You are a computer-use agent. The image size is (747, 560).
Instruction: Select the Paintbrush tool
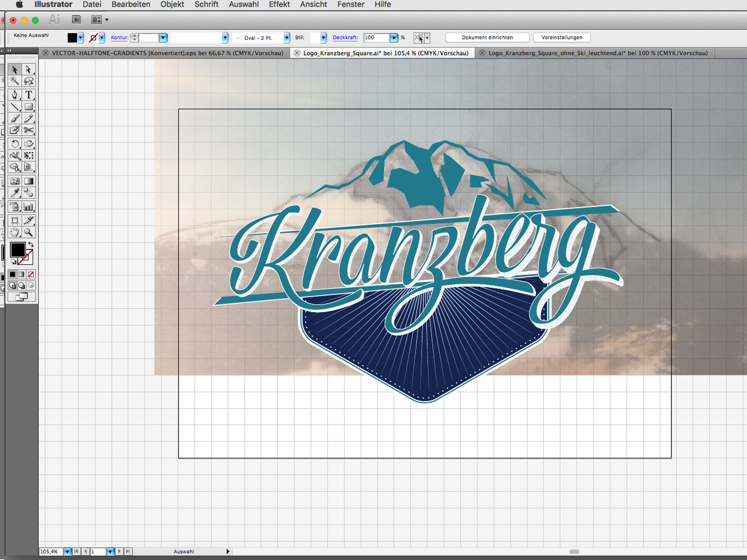[x=15, y=119]
